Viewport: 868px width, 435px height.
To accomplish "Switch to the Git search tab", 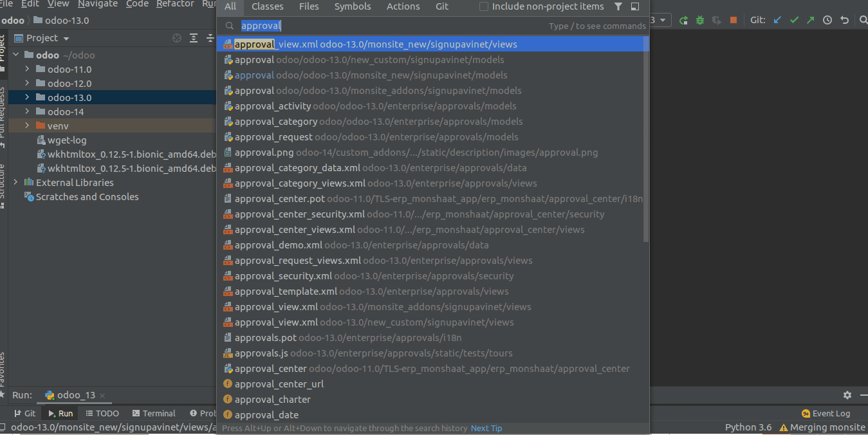I will coord(442,6).
